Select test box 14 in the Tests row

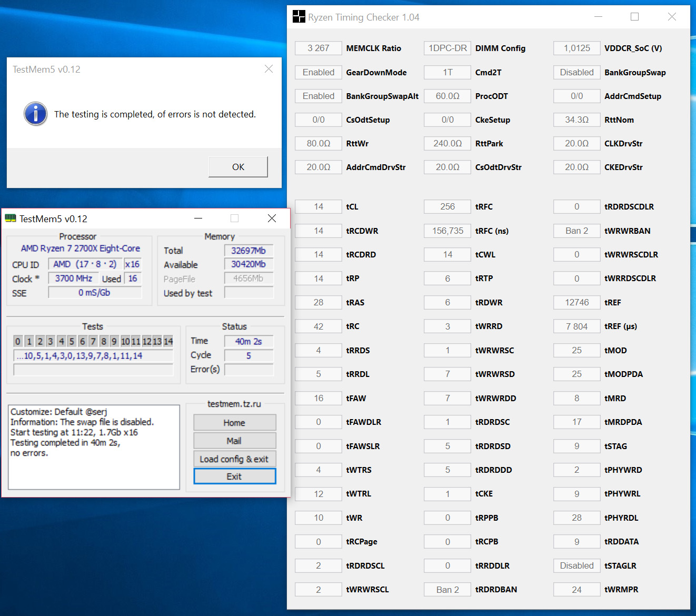pos(168,341)
